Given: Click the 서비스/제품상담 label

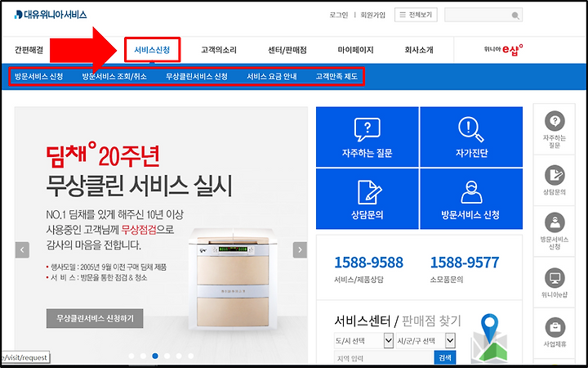Looking at the screenshot, I should pos(359,280).
